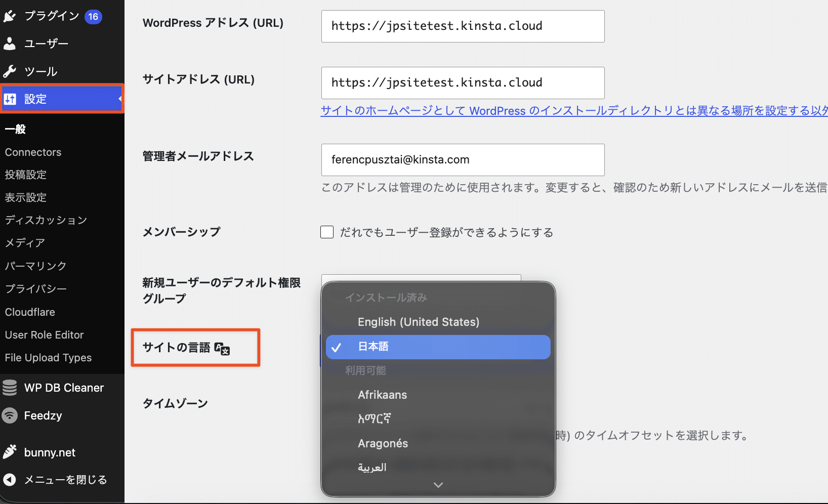Image resolution: width=828 pixels, height=504 pixels.
Task: Click the 管理者メールアドレス input field
Action: 463,160
